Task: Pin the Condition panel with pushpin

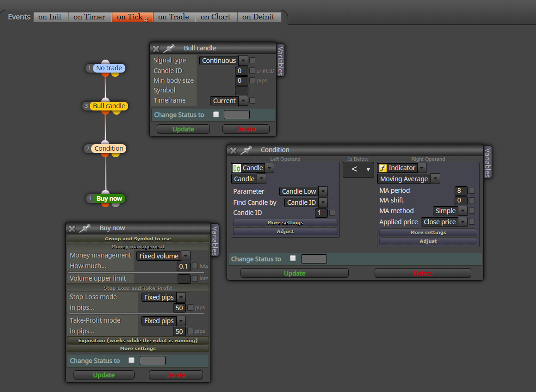Action: 246,150
